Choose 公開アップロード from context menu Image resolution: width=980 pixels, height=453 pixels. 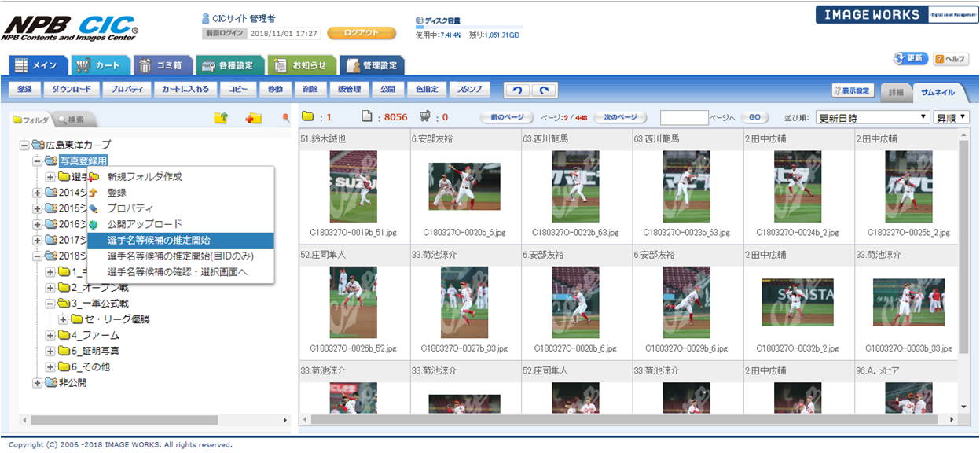(145, 224)
